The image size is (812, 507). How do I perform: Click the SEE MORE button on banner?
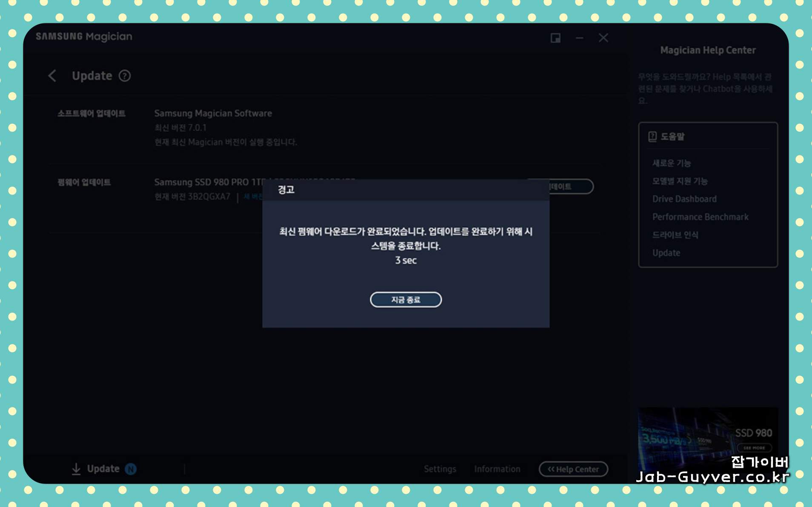click(754, 448)
